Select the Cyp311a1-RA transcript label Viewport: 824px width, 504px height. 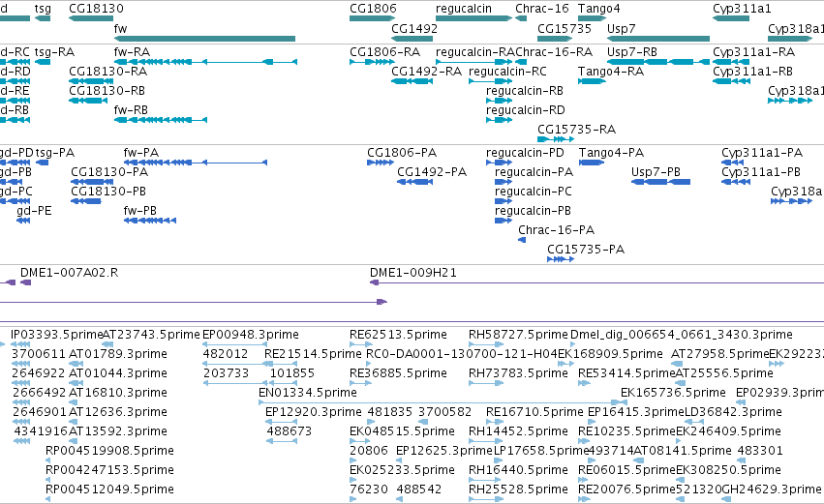pyautogui.click(x=753, y=52)
